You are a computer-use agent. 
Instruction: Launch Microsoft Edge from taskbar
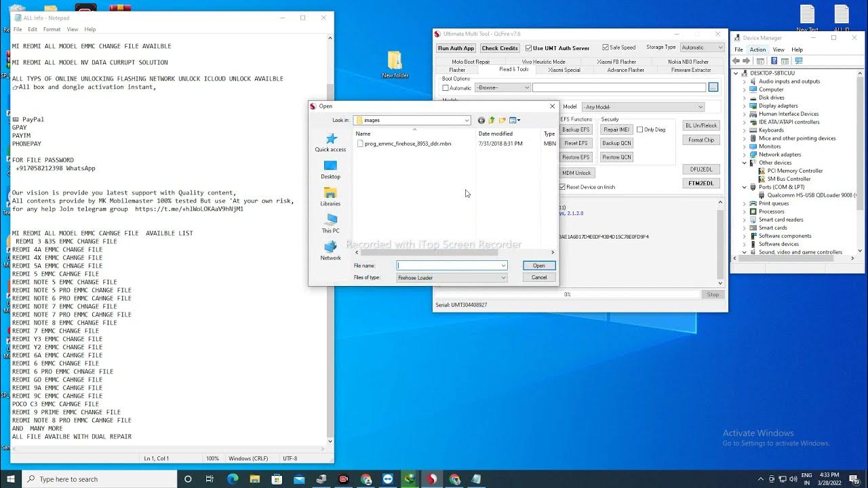[x=233, y=479]
